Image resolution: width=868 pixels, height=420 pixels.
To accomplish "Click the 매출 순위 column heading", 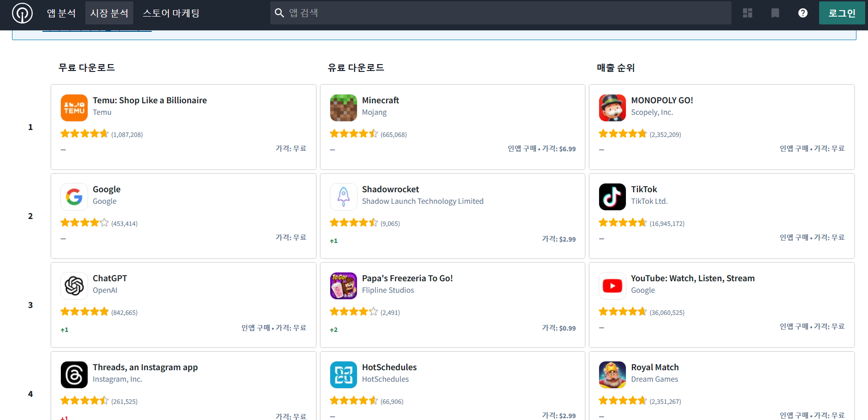I will tap(616, 68).
